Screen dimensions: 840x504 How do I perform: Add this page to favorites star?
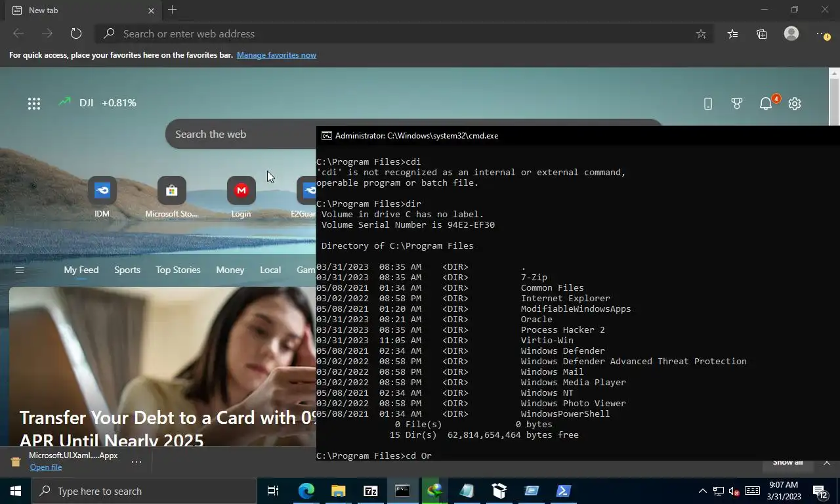(701, 34)
